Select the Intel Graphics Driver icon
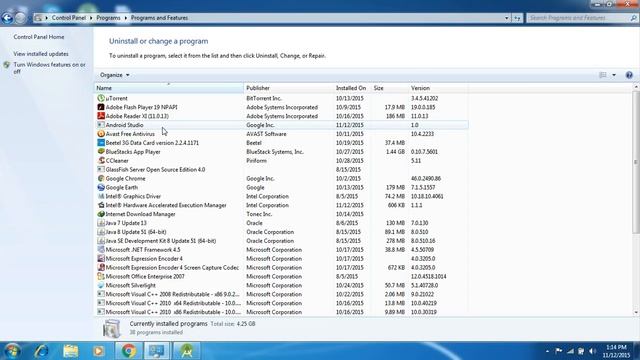Screen dimensions: 640x360 click(x=101, y=196)
